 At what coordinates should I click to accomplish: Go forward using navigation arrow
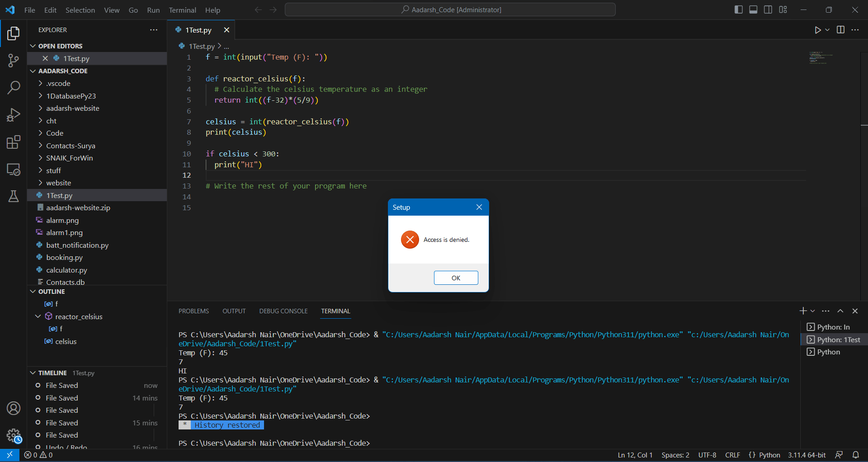pos(273,10)
